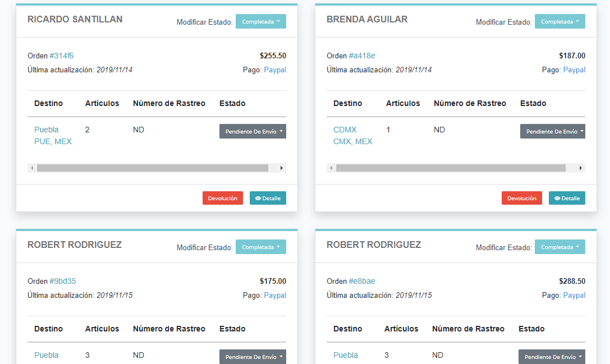Click Paypal payment link for order #9bd35
Viewport: 610px width, 364px height.
(x=275, y=295)
